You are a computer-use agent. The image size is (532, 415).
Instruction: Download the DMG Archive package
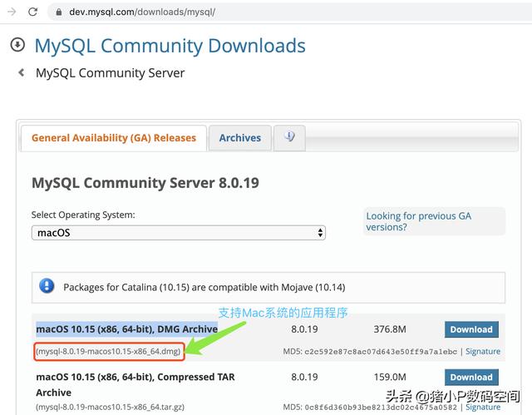tap(471, 329)
